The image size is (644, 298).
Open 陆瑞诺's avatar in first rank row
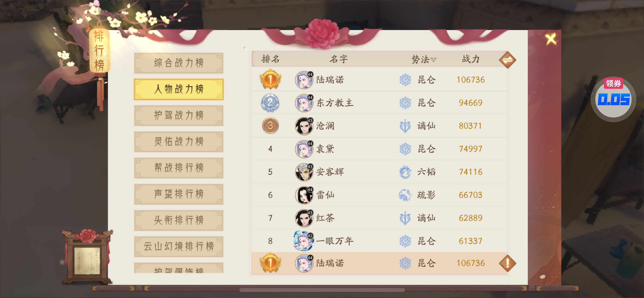click(304, 80)
